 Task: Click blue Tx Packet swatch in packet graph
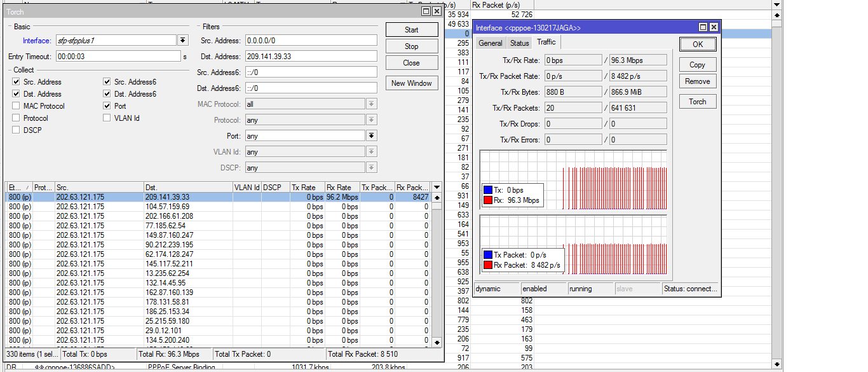487,255
